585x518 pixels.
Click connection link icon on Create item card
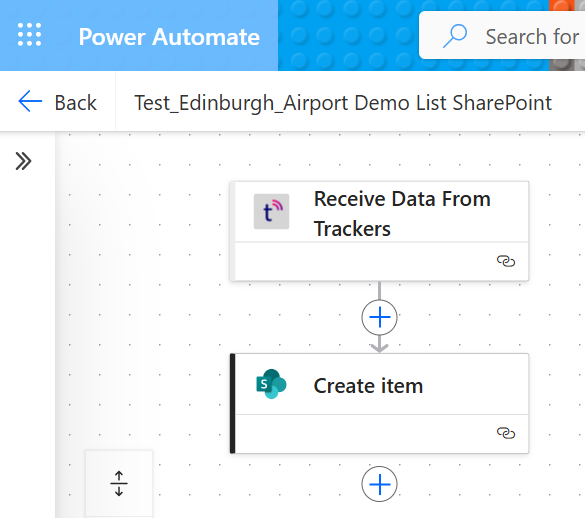coord(506,433)
